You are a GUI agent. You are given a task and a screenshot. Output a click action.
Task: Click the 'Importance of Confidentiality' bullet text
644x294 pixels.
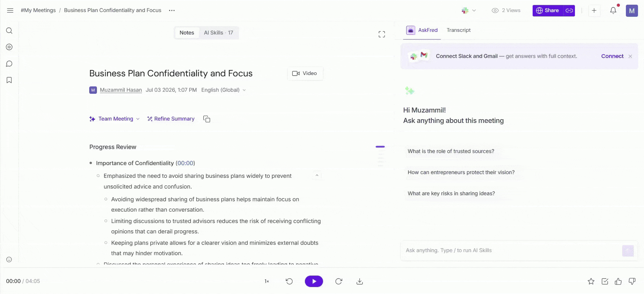click(135, 163)
